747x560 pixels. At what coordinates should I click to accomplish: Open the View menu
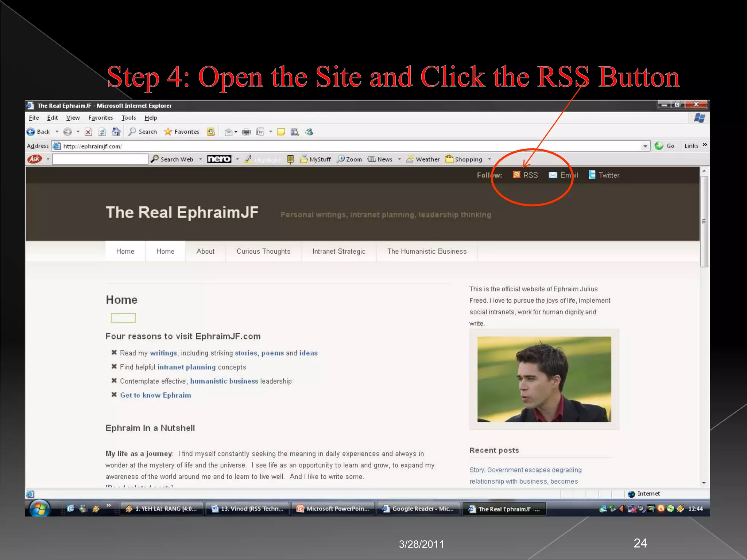pos(73,118)
